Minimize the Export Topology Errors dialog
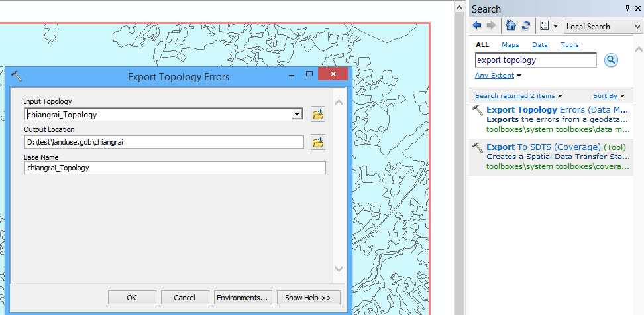The image size is (644, 315). coord(292,76)
